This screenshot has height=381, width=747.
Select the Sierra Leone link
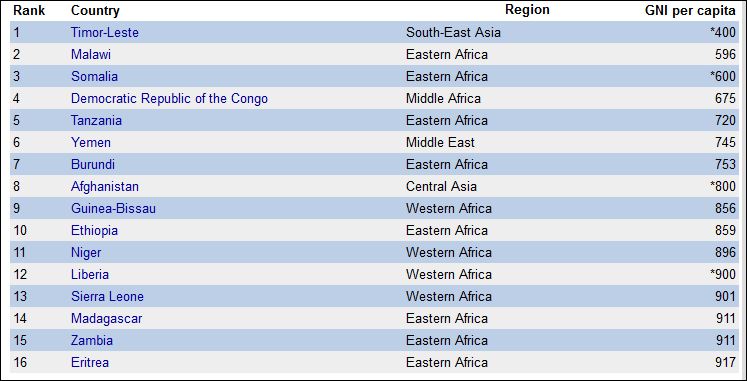pos(107,296)
